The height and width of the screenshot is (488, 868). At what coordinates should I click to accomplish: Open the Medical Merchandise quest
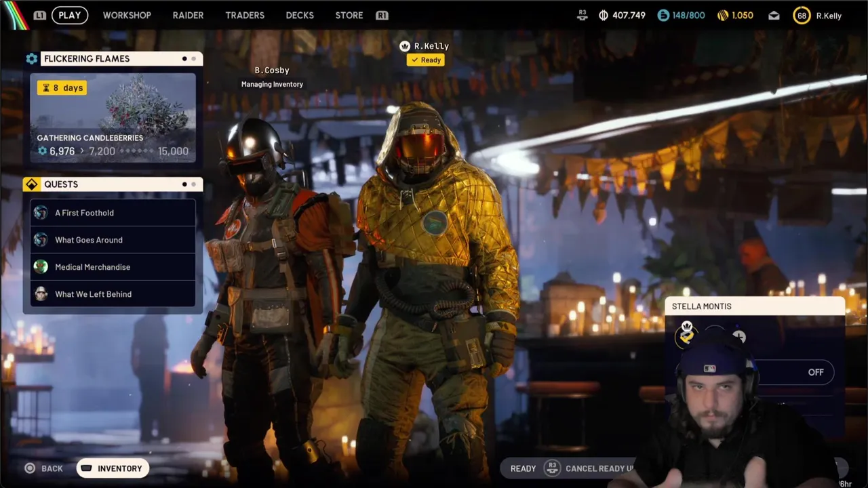113,267
